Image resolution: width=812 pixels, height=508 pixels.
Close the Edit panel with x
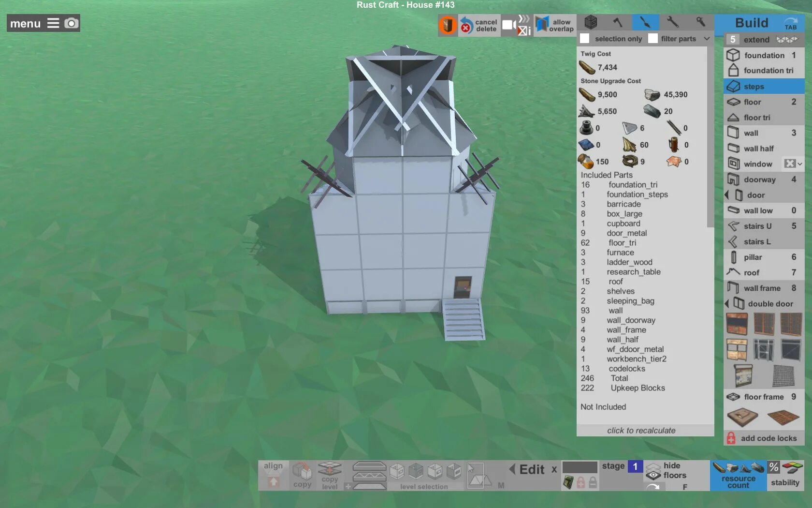pyautogui.click(x=554, y=469)
